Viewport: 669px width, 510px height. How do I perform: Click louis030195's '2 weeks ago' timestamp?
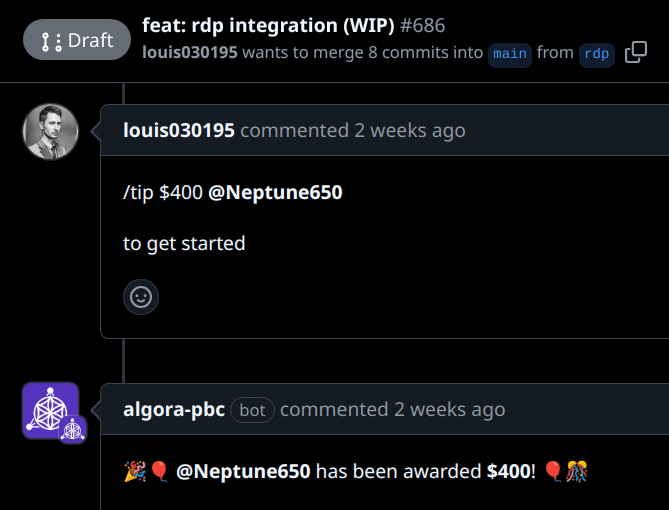pyautogui.click(x=410, y=131)
